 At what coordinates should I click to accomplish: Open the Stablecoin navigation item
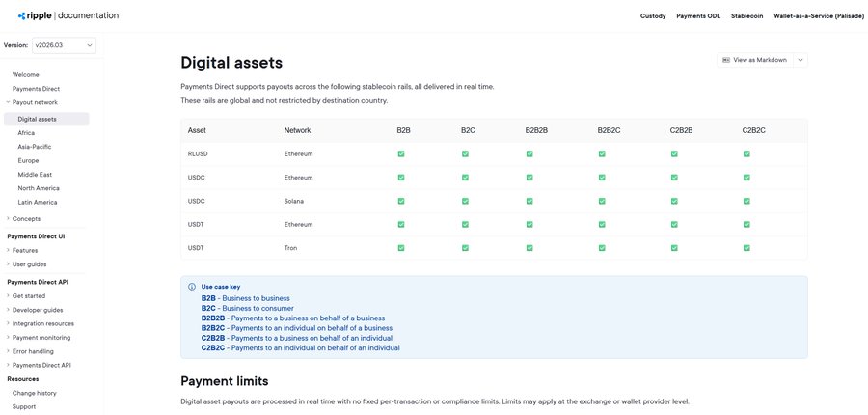pos(746,16)
